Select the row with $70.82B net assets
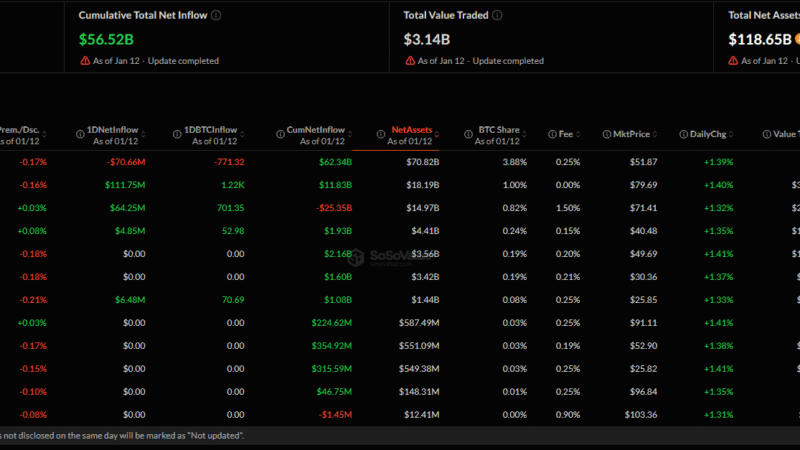The image size is (800, 450). click(419, 162)
